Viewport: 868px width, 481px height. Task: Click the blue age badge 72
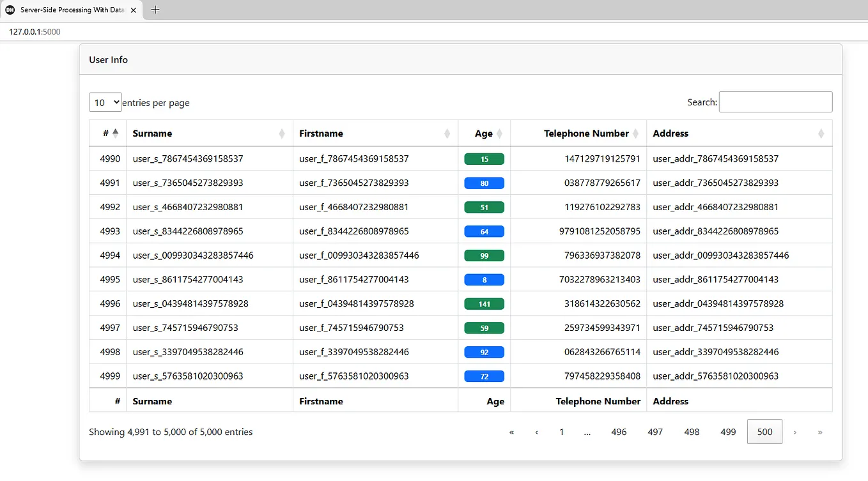pyautogui.click(x=484, y=376)
